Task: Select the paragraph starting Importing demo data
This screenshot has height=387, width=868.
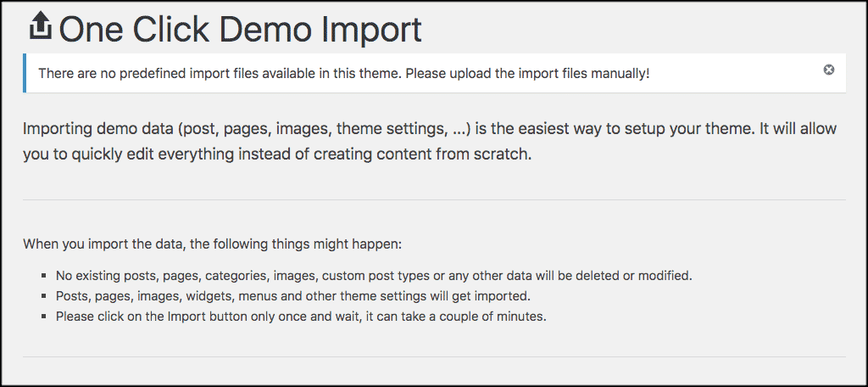Action: coord(430,142)
